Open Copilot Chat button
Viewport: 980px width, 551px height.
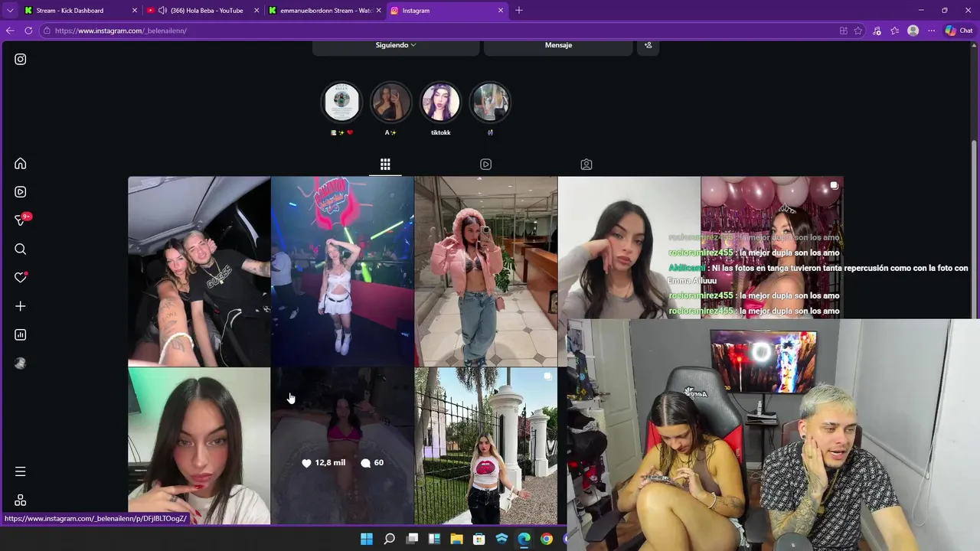(x=959, y=31)
